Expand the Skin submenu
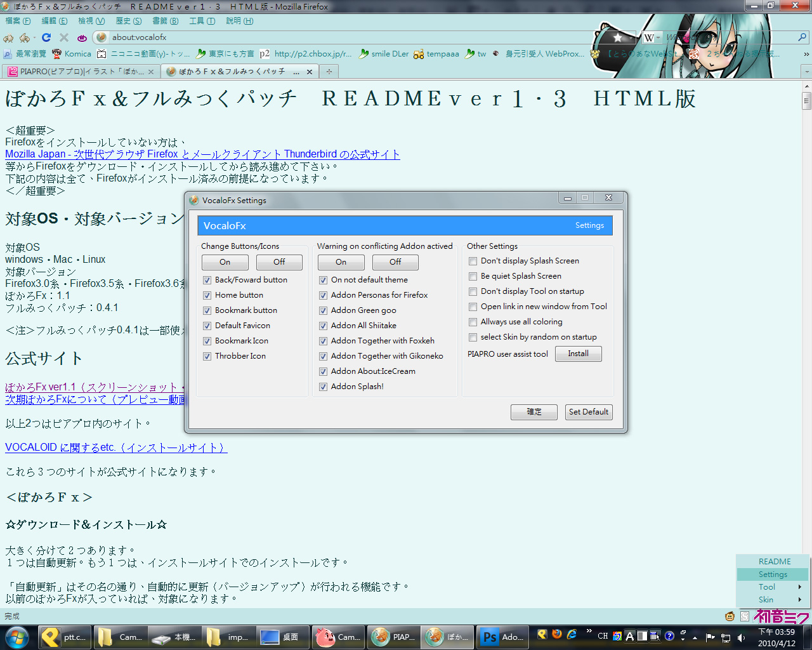The width and height of the screenshot is (812, 650). [773, 600]
